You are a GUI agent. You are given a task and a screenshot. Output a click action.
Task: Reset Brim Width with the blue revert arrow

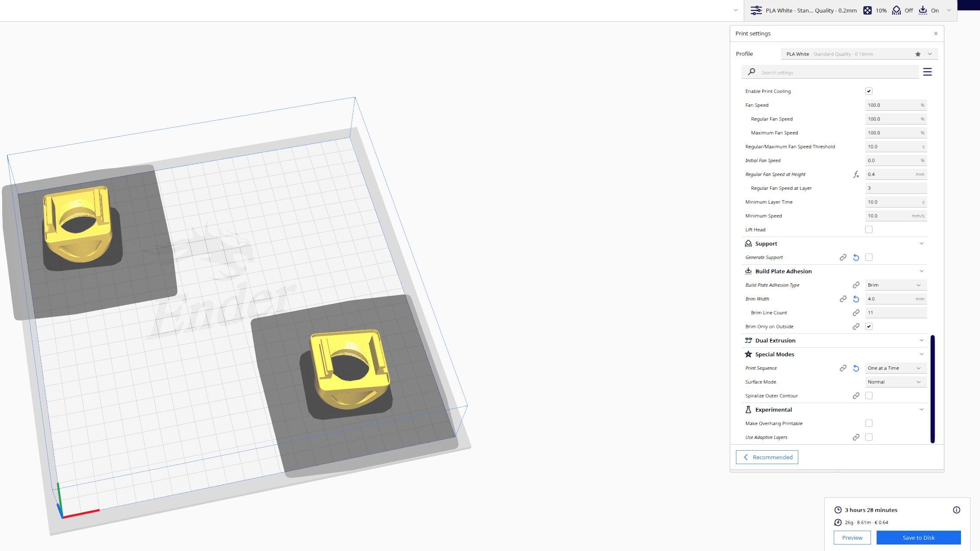coord(856,298)
